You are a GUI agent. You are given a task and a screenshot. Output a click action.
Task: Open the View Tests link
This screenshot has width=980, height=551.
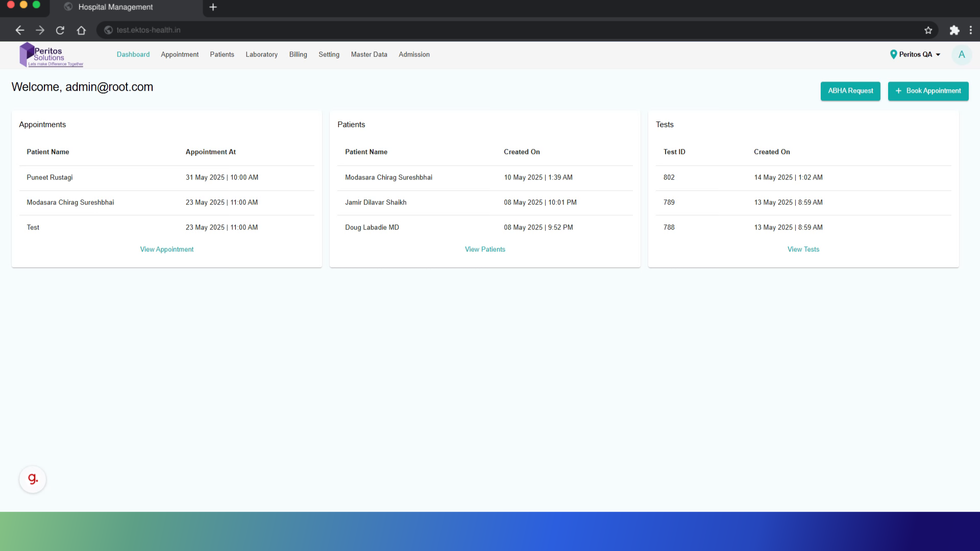click(x=803, y=249)
